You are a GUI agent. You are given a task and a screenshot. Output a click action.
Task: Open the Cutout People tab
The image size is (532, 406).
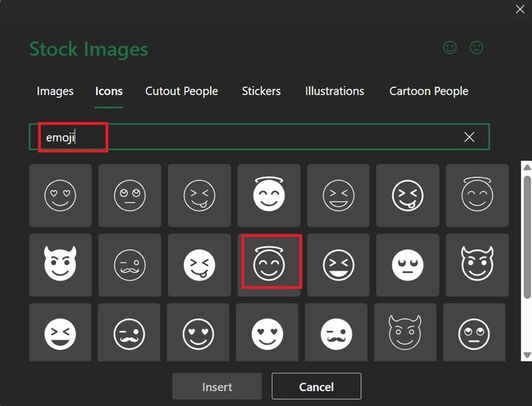click(182, 92)
